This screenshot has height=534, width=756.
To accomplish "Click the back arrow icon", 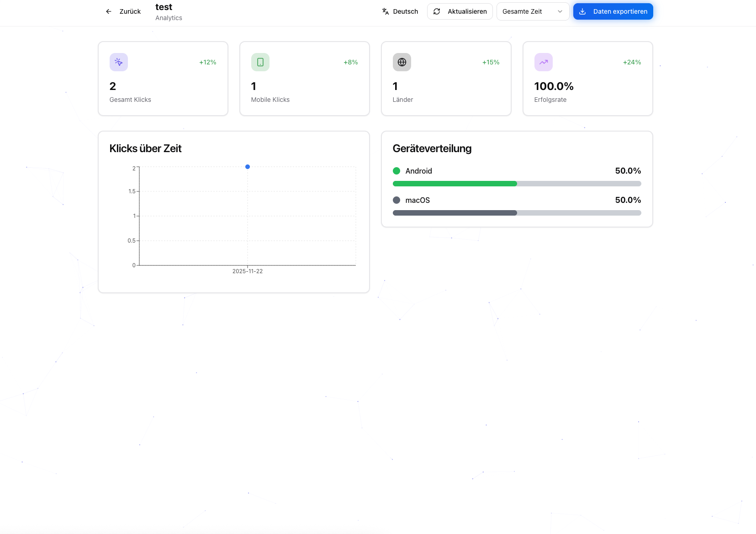I will click(109, 11).
